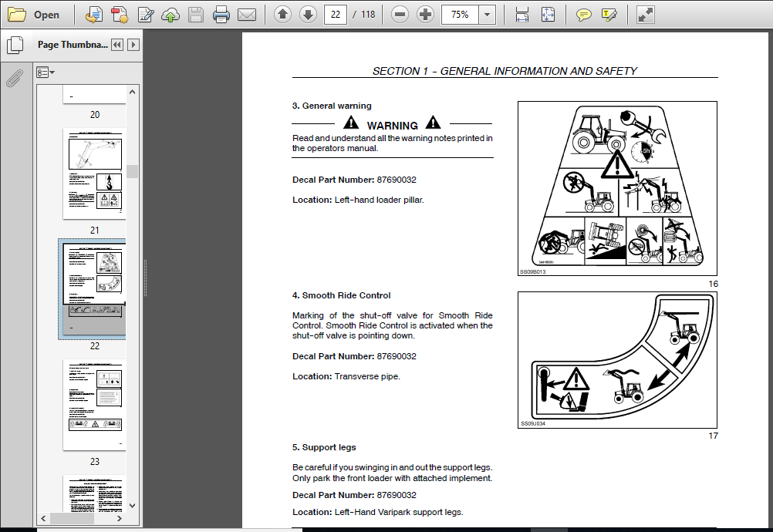Click the Create PDF online gear icon

[x=120, y=15]
